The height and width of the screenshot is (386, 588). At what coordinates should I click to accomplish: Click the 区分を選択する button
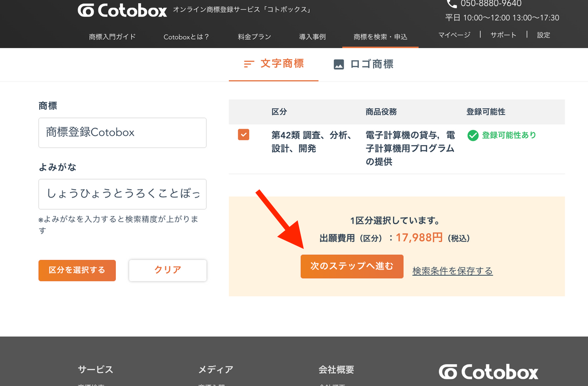(x=77, y=270)
